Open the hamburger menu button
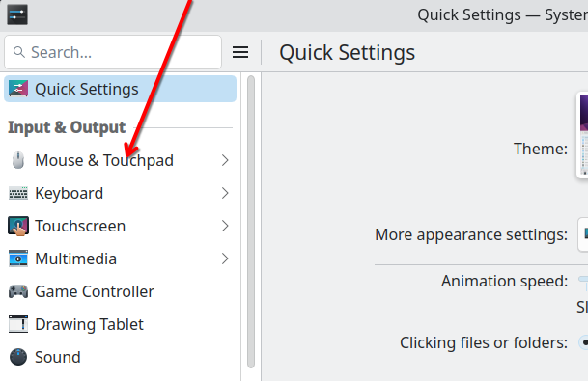The width and height of the screenshot is (588, 381). [x=240, y=52]
